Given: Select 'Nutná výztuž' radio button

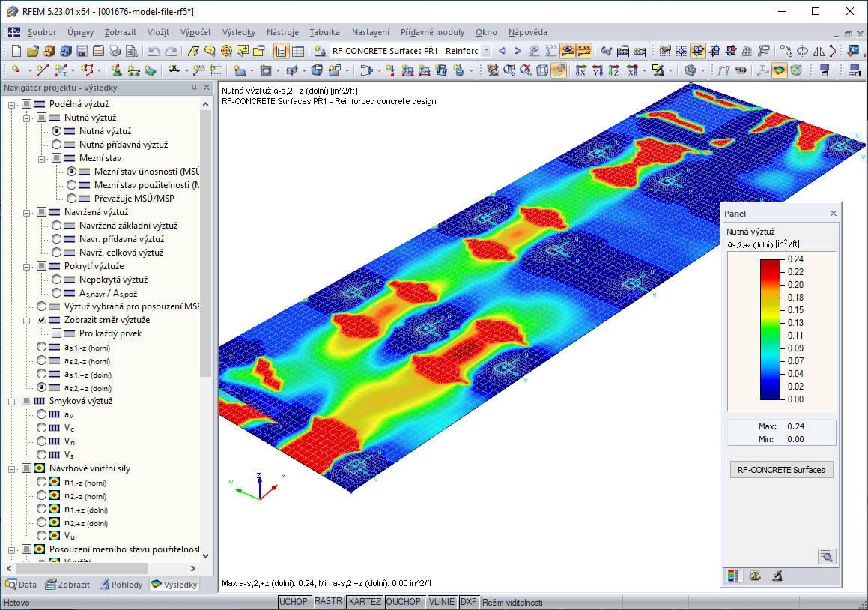Looking at the screenshot, I should (56, 131).
